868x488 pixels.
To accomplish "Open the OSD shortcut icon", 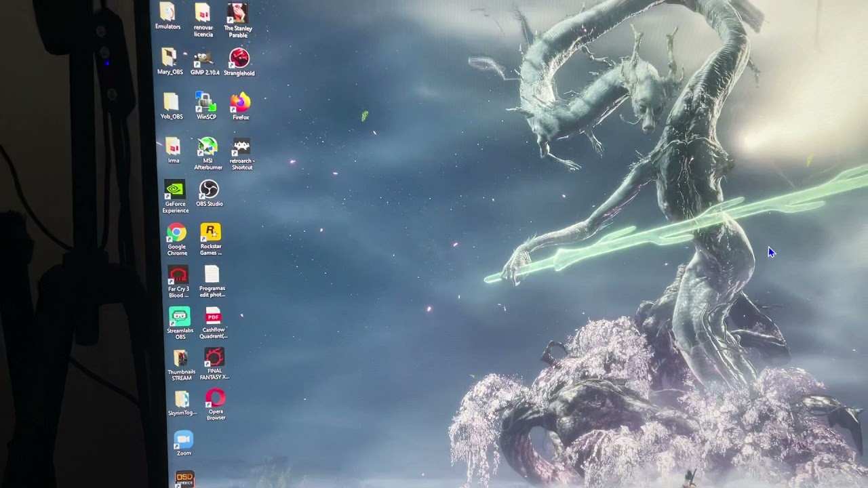I will (185, 479).
